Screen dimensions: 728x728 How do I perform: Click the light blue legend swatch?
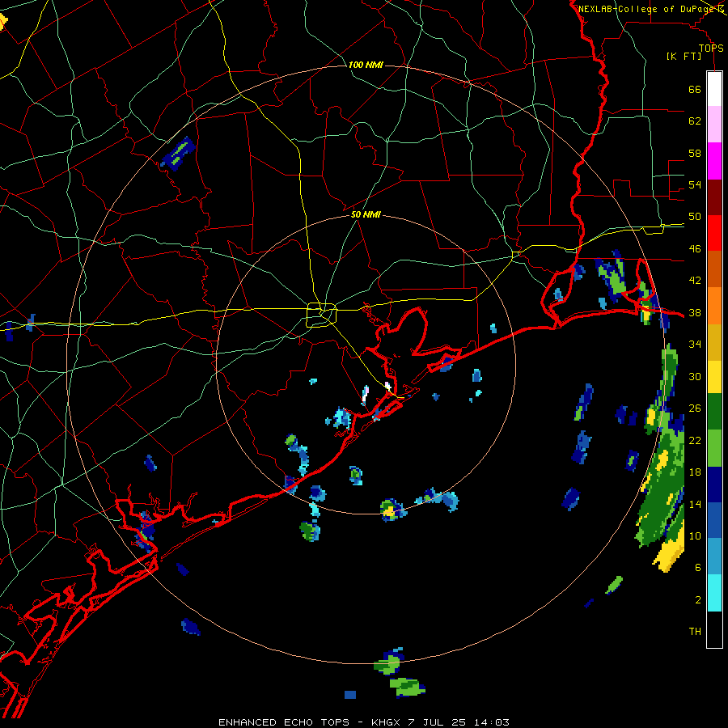tap(714, 557)
